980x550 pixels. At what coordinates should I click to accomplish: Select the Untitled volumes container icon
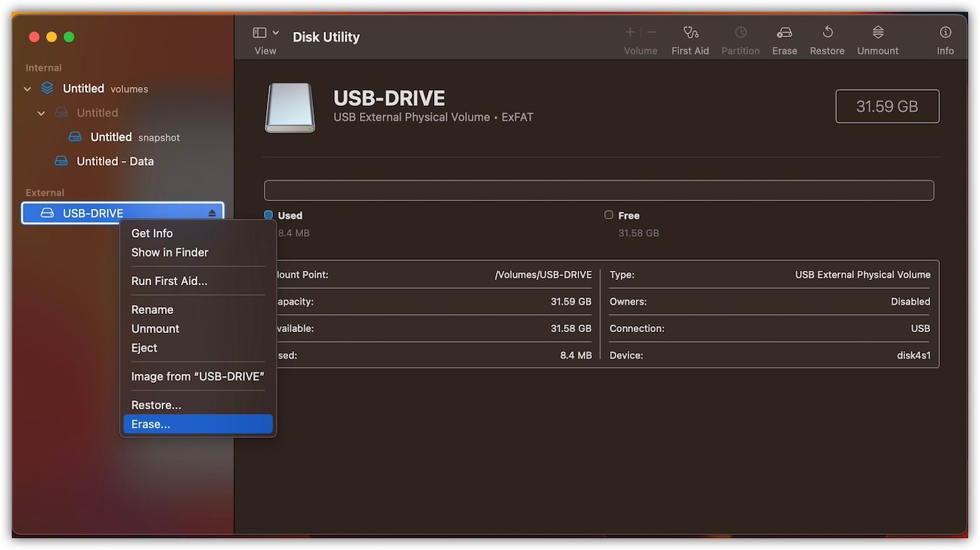[x=48, y=89]
